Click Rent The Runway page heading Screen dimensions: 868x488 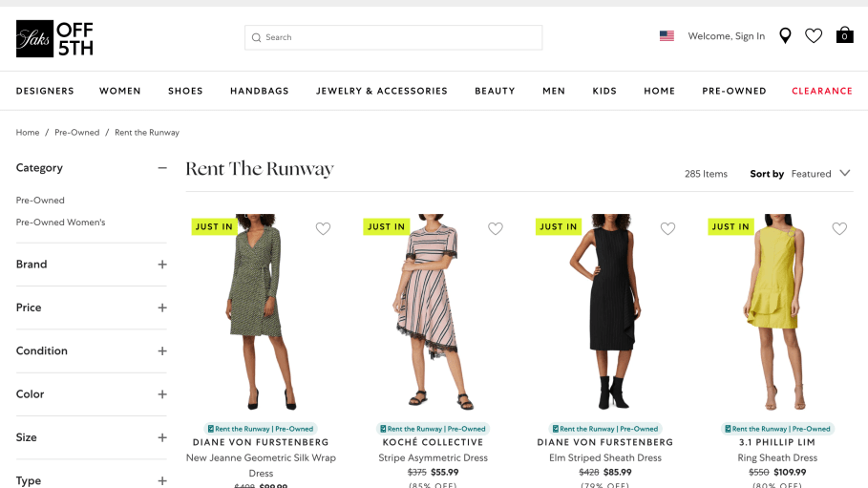(260, 168)
